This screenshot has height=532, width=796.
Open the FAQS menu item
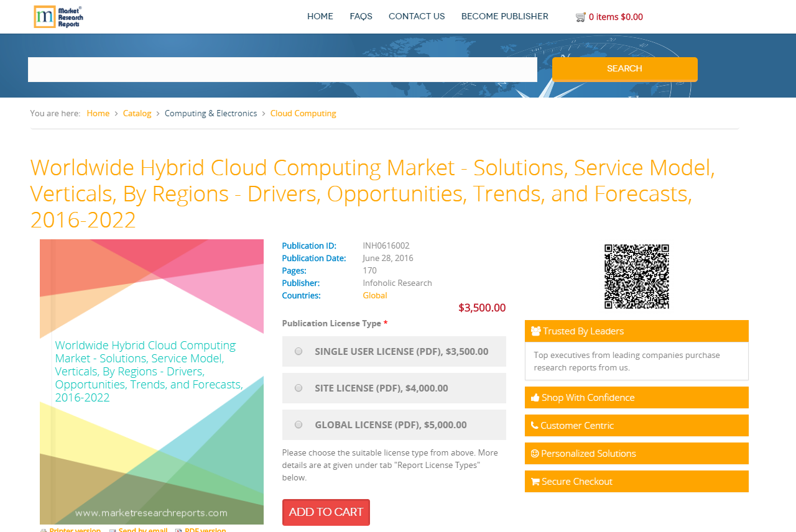(x=361, y=17)
